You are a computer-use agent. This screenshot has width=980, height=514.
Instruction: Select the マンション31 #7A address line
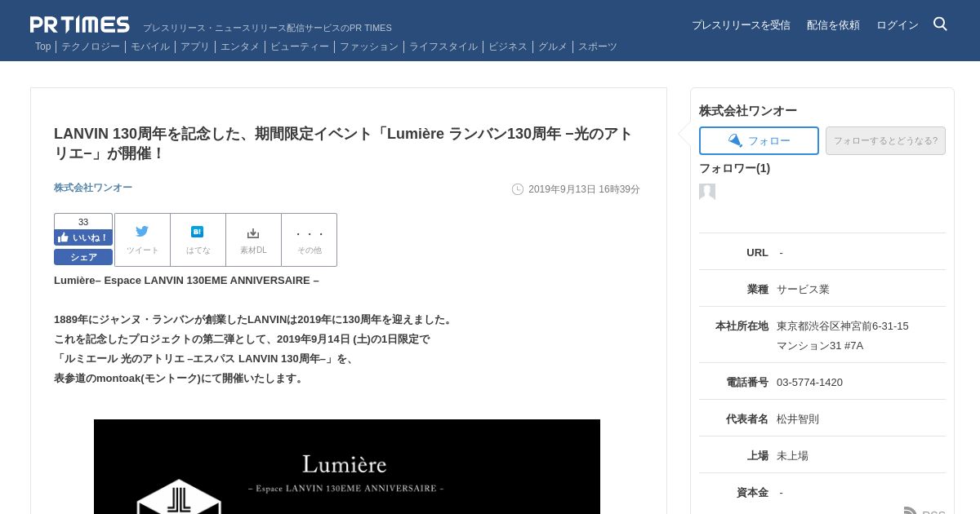tap(820, 345)
